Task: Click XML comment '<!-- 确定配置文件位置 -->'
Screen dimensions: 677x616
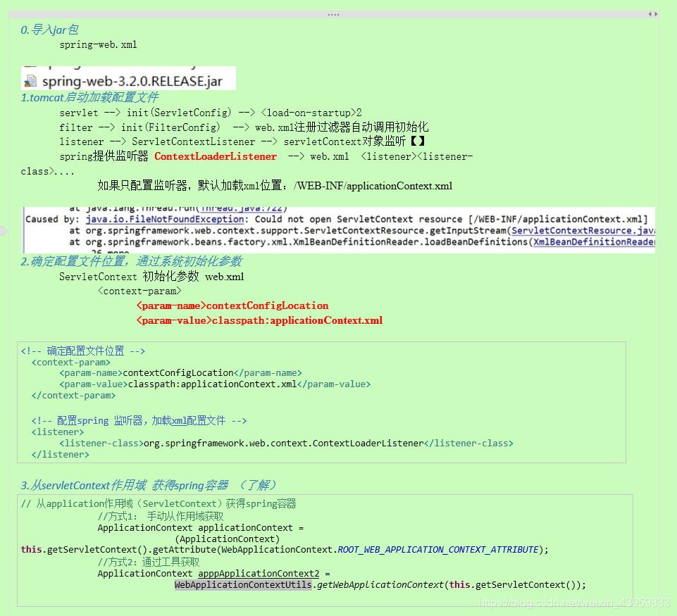Action: [83, 351]
